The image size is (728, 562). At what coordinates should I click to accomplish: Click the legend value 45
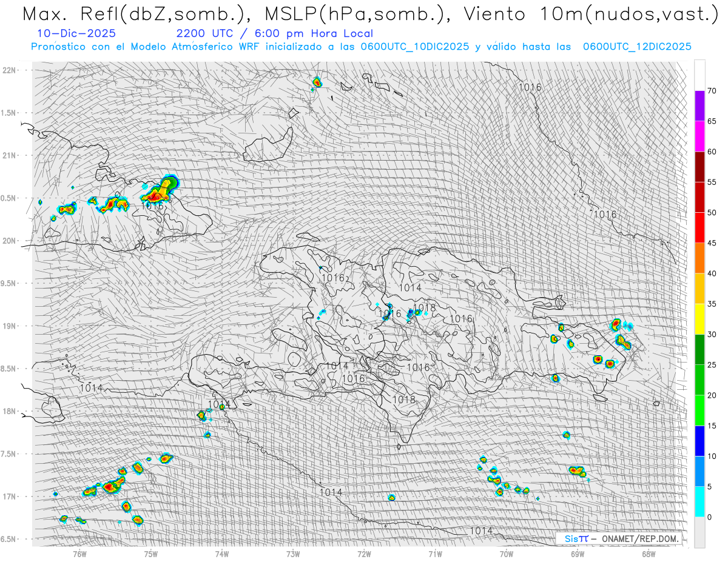712,243
